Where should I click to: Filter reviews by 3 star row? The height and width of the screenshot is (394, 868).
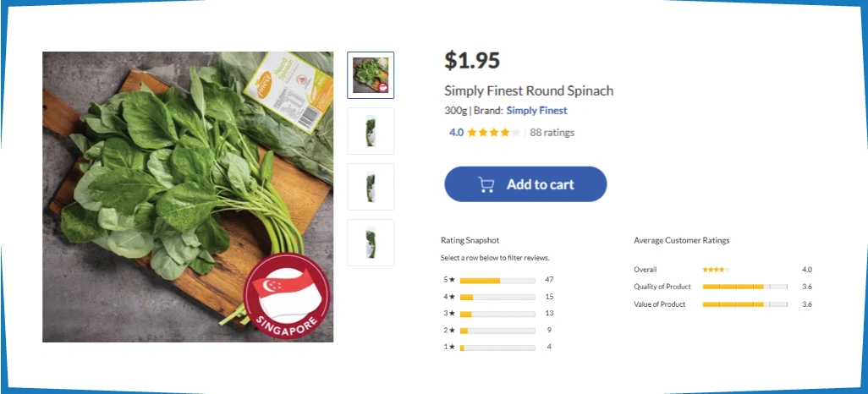(x=497, y=314)
